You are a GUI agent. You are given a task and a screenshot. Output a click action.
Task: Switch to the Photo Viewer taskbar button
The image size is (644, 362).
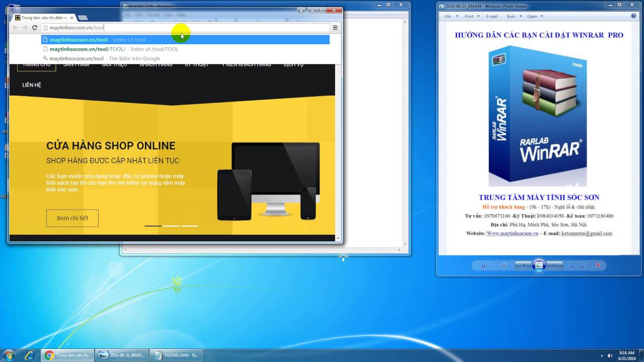(x=122, y=355)
